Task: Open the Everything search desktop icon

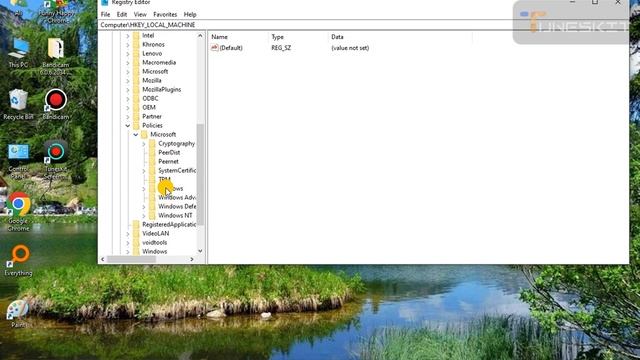Action: coord(18,260)
